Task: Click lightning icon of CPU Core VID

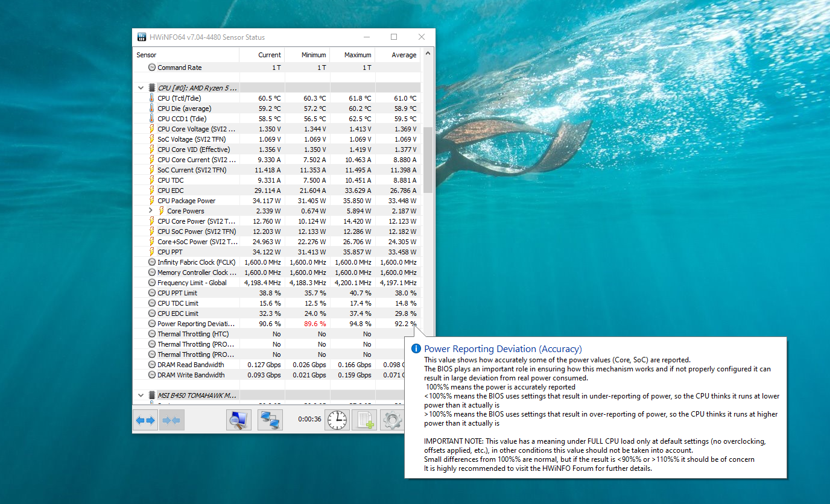Action: 151,150
